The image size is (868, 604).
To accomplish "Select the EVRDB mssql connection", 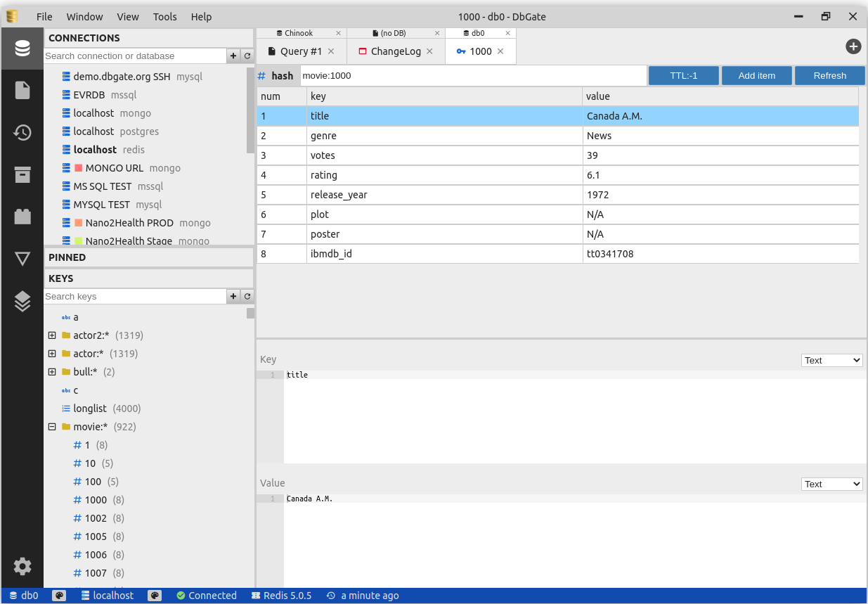I will click(99, 95).
